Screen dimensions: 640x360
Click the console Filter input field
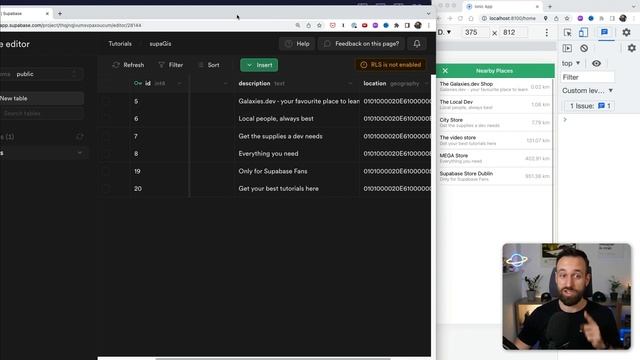(587, 77)
